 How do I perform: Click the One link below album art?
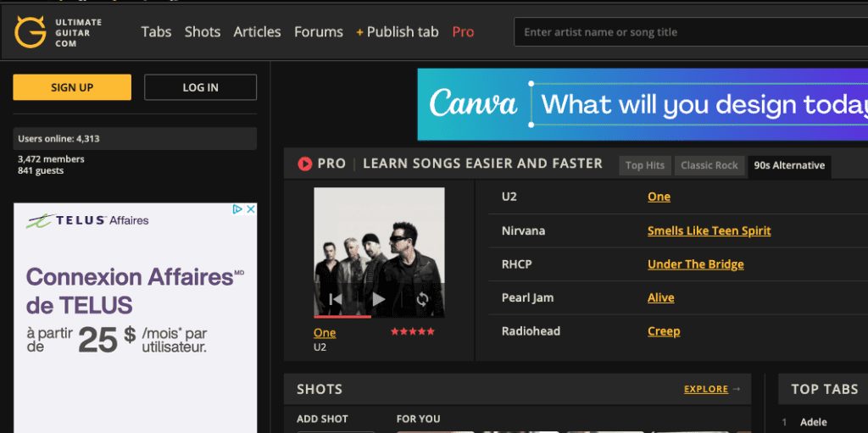point(325,333)
